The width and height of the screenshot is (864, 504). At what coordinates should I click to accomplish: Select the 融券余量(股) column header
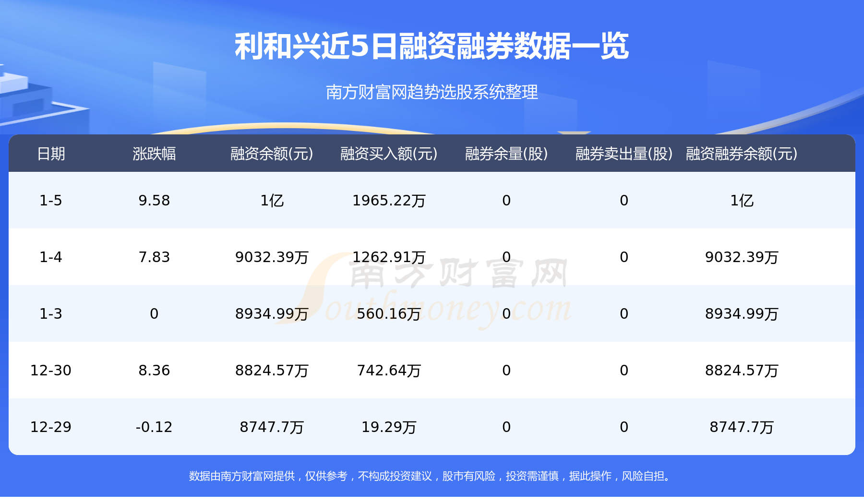506,154
